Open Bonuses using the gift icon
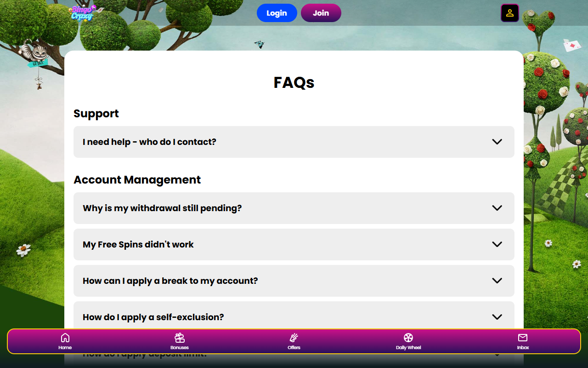Viewport: 588px width, 368px height. click(x=180, y=338)
